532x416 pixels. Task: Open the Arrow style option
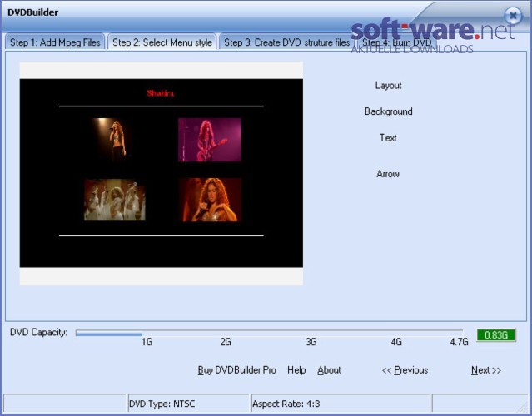click(388, 174)
